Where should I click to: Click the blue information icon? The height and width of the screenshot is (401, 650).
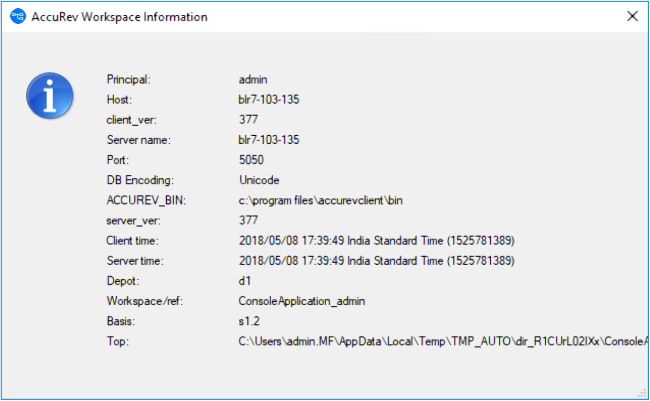(45, 97)
